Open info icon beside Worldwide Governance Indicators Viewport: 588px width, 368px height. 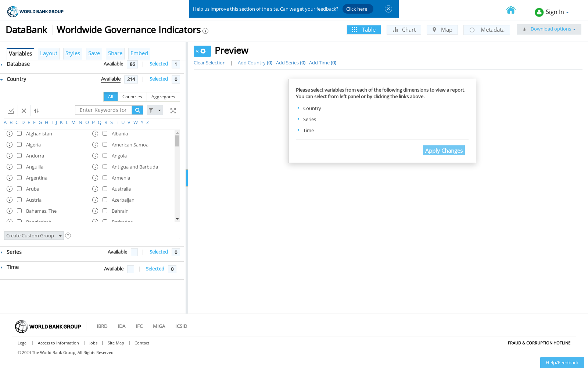click(205, 31)
